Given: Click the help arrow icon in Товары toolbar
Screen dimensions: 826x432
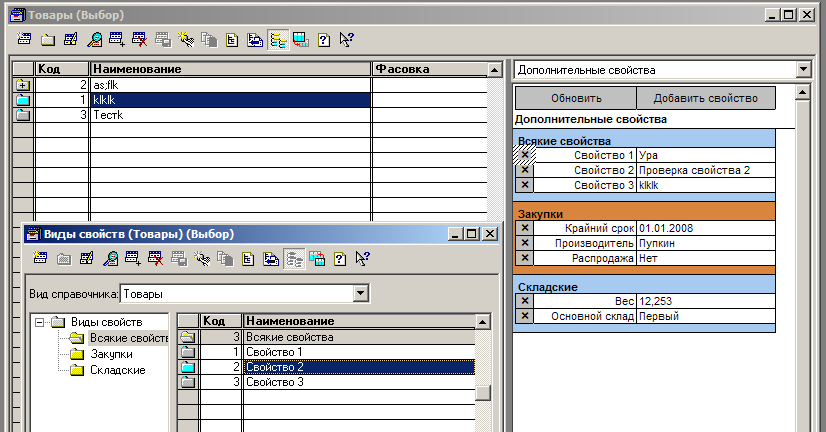Looking at the screenshot, I should click(x=346, y=40).
